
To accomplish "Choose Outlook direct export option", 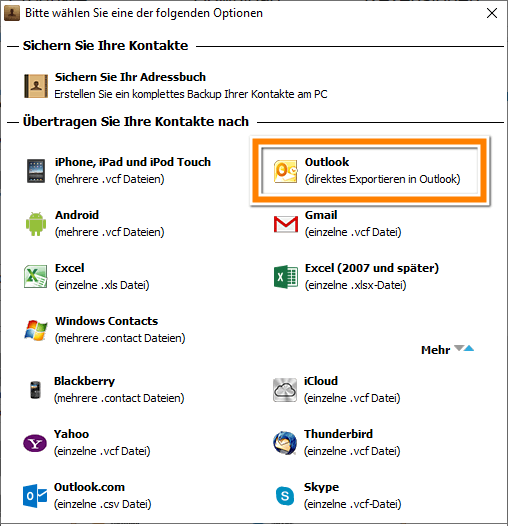I will click(370, 171).
